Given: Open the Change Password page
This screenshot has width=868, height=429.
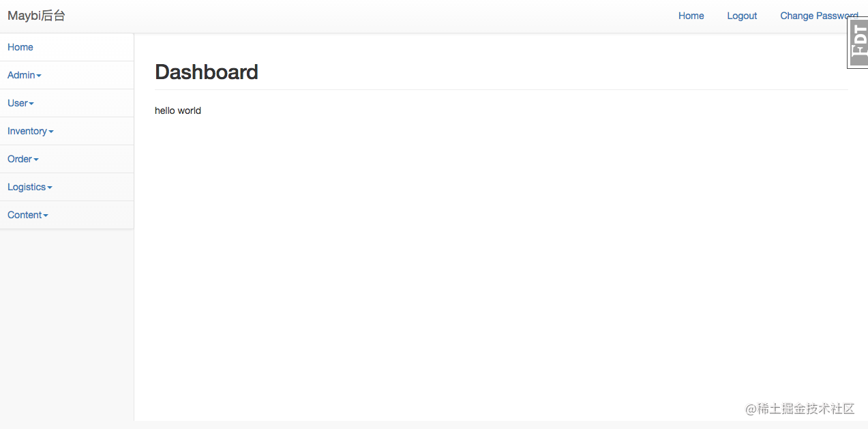Looking at the screenshot, I should click(819, 16).
